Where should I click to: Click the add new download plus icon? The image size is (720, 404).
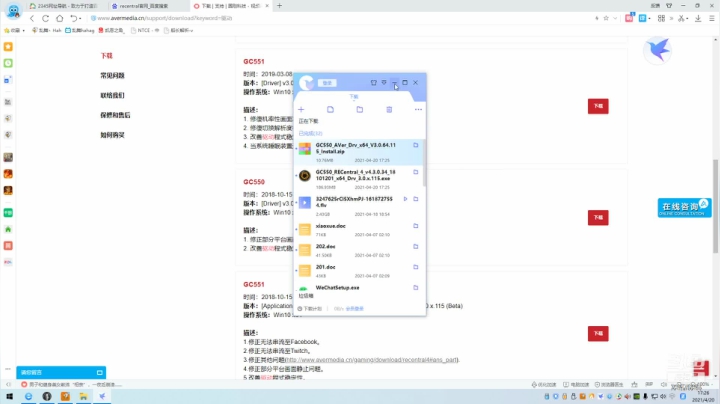(301, 109)
